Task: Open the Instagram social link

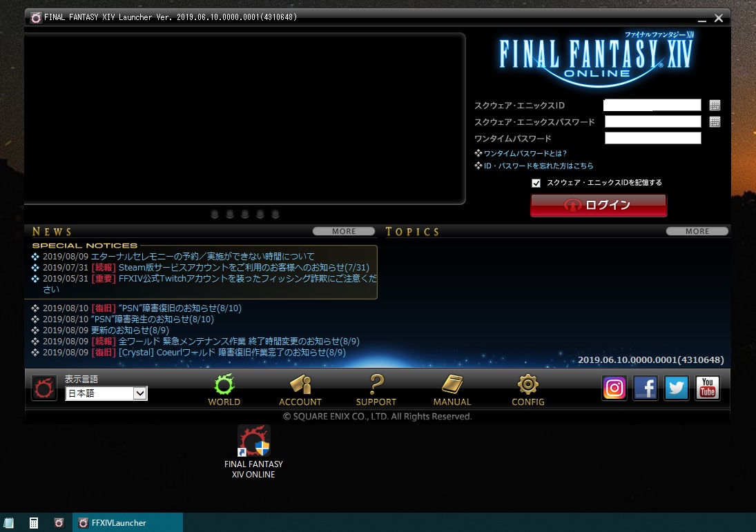Action: 614,388
